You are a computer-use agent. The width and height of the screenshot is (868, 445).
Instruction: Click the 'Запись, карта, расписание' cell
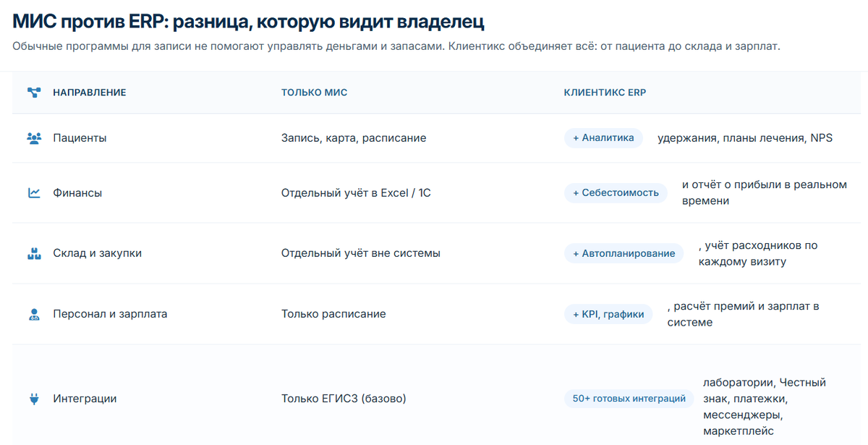pos(354,137)
